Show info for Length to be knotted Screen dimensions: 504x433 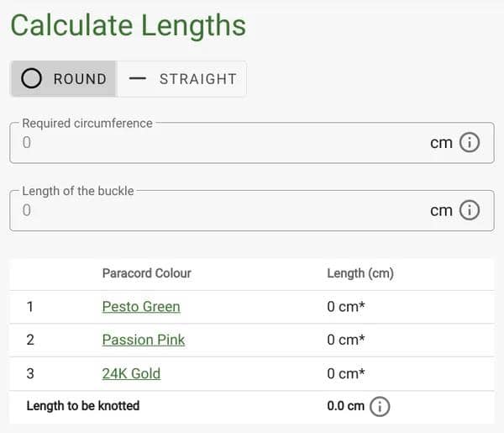pyautogui.click(x=380, y=407)
